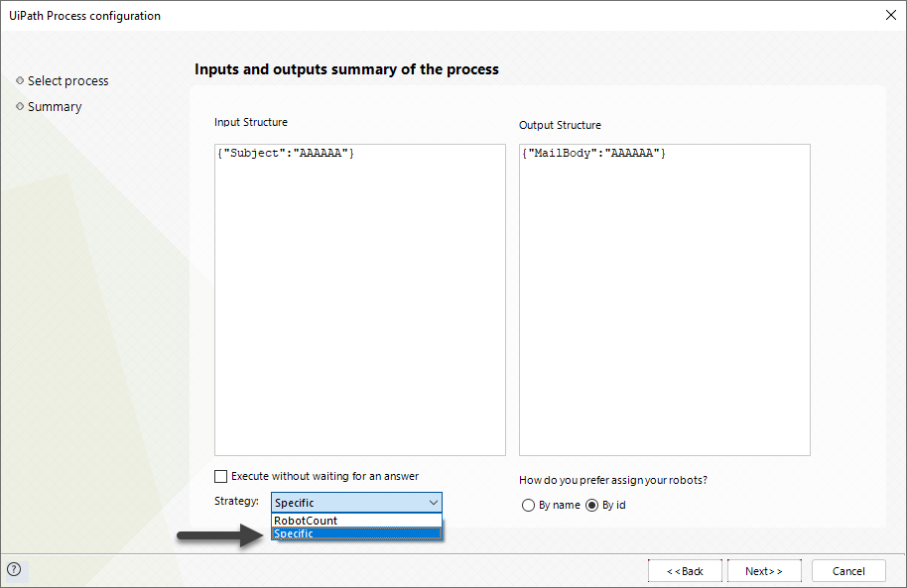Click inside the Output Structure text box
This screenshot has height=588, width=907.
[x=665, y=300]
